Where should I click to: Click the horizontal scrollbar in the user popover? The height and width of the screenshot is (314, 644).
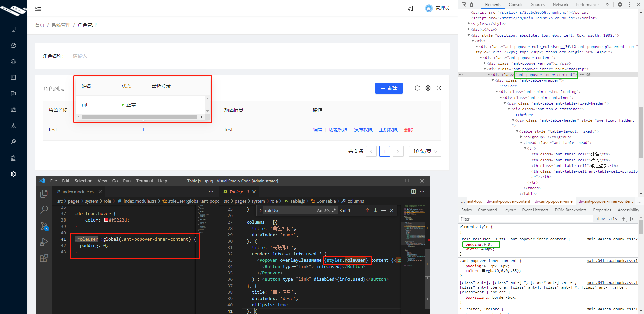140,117
